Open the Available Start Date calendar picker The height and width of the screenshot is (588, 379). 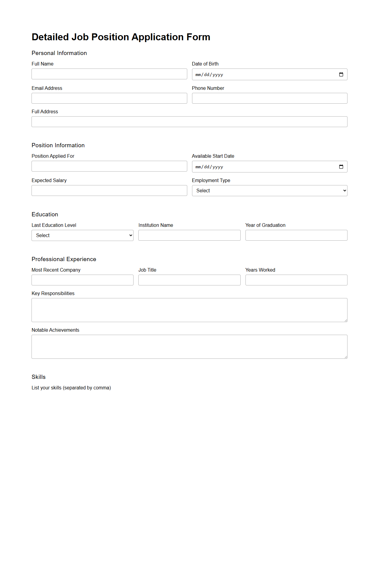pos(341,166)
